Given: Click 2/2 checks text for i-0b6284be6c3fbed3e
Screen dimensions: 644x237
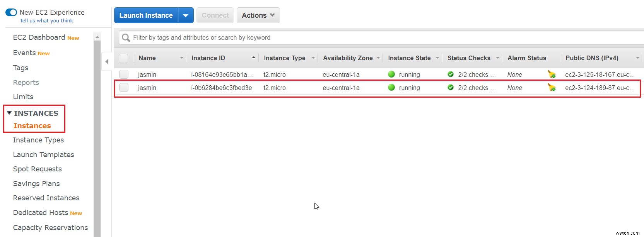Looking at the screenshot, I should click(x=477, y=88).
